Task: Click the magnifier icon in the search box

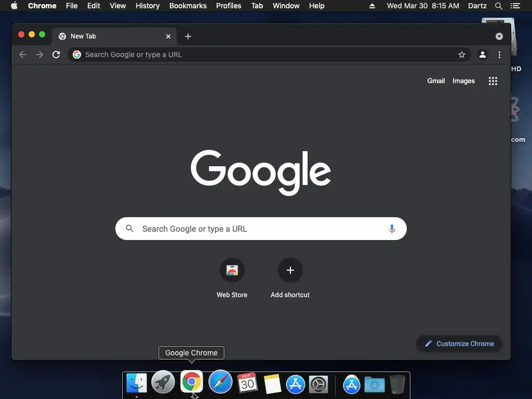Action: point(129,229)
